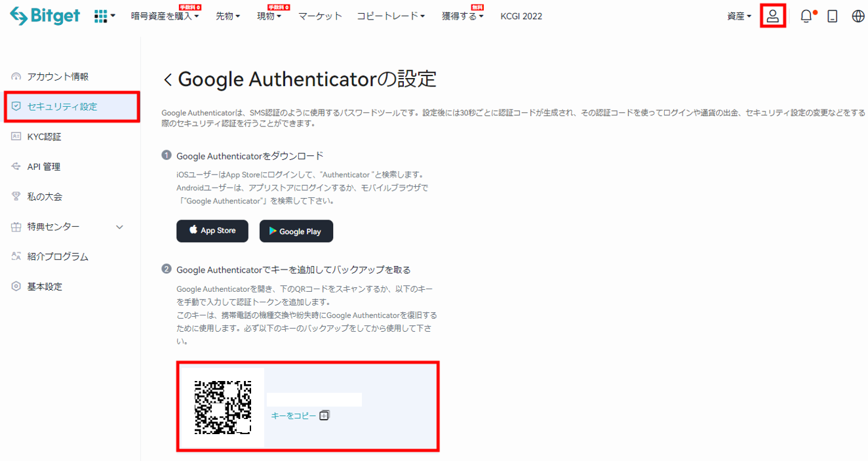Click step 1 heading Google Authenticatorをダウンロード
Viewport: 868px width, 461px height.
click(250, 156)
